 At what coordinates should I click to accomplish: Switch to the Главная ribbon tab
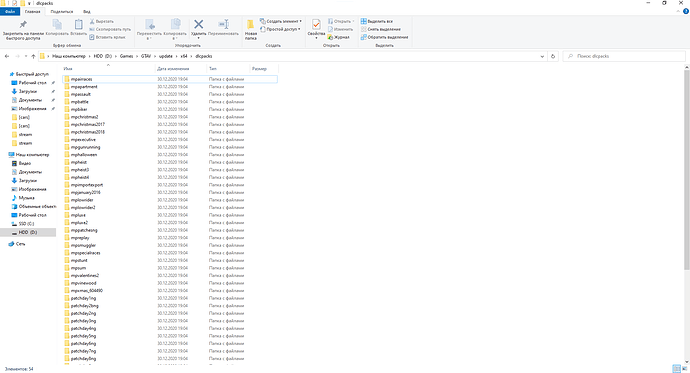pyautogui.click(x=33, y=11)
